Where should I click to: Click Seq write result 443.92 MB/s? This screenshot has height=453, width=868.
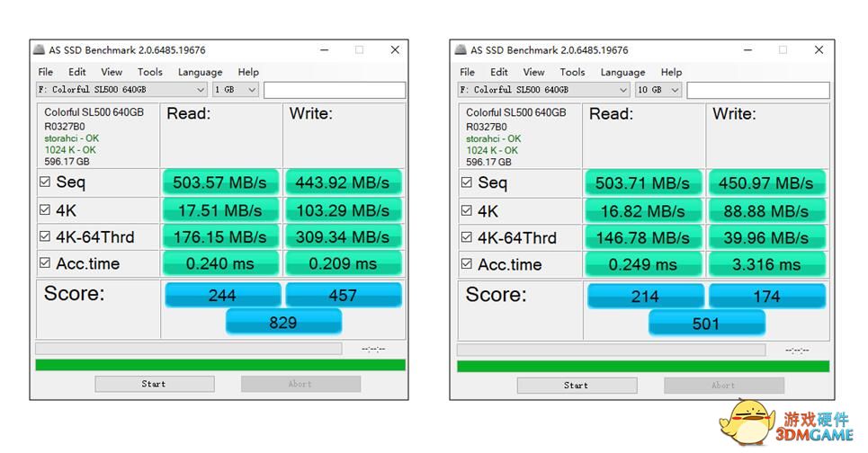[343, 182]
